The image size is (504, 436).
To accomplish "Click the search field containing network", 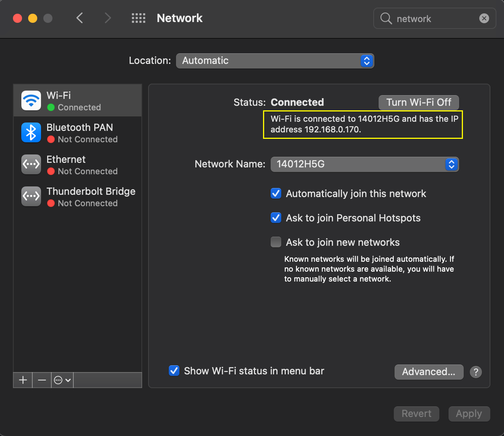I will 435,18.
